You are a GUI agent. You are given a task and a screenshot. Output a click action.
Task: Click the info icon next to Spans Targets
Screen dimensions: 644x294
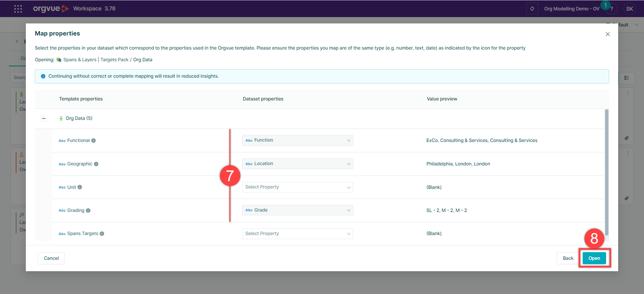click(102, 234)
